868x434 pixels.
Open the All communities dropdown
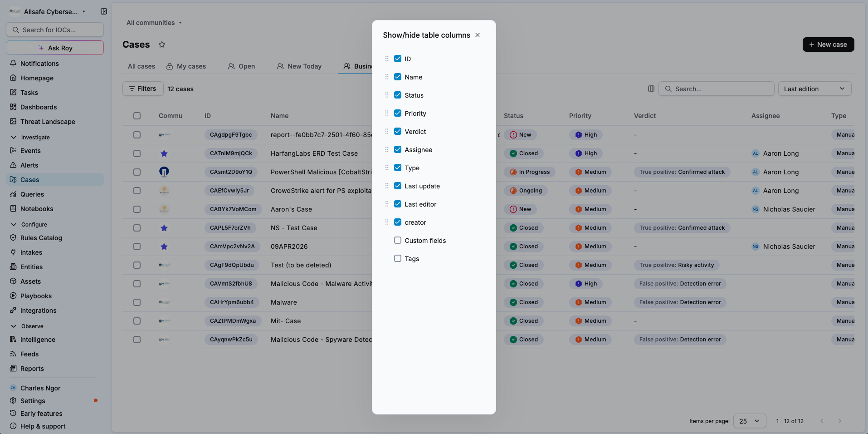[x=154, y=23]
